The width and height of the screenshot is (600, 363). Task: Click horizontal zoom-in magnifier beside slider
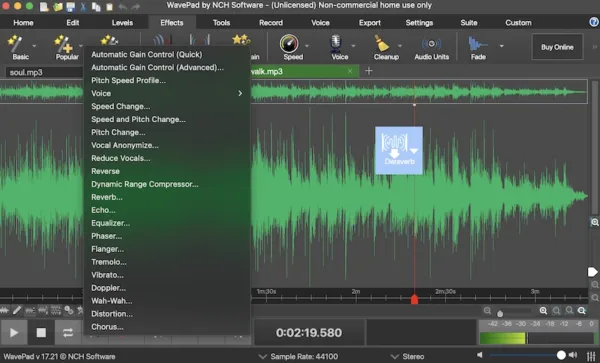[543, 311]
